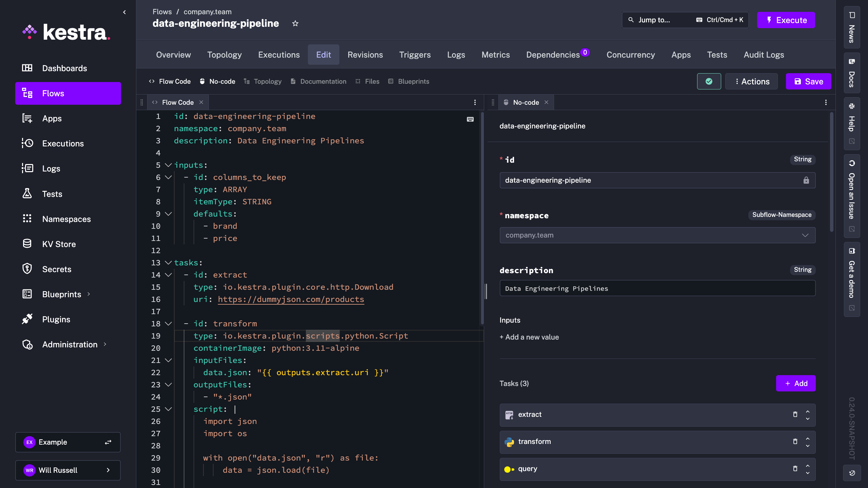Open keyboard shortcuts icon in code editor
This screenshot has width=868, height=488.
point(470,119)
